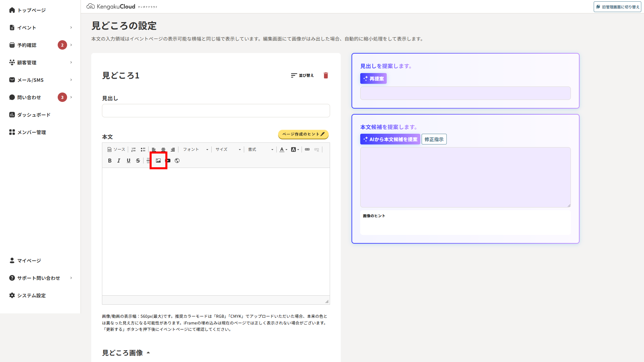Center-align text in the editor toolbar

coord(163,149)
